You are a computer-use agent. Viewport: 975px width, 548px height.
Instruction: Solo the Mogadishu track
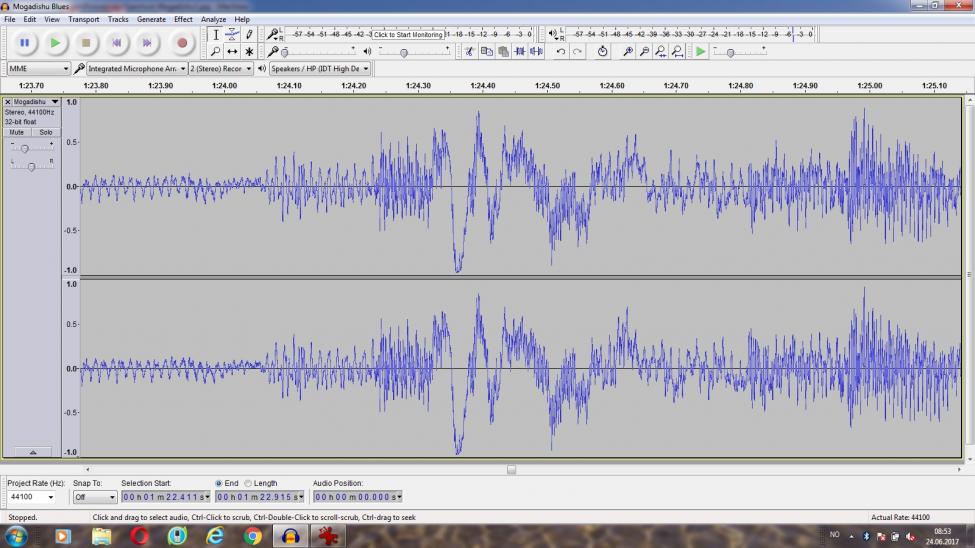click(46, 132)
